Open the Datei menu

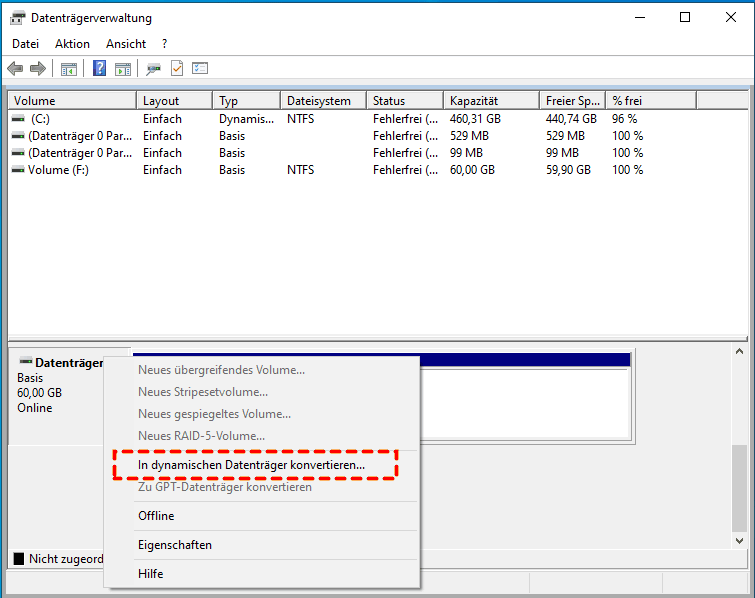pos(26,44)
